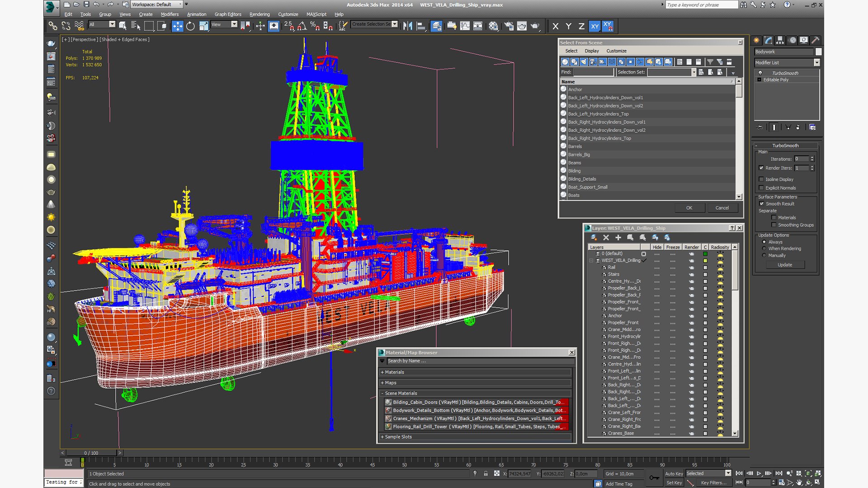Open the MAXScript menu
This screenshot has width=868, height=488.
pos(316,14)
